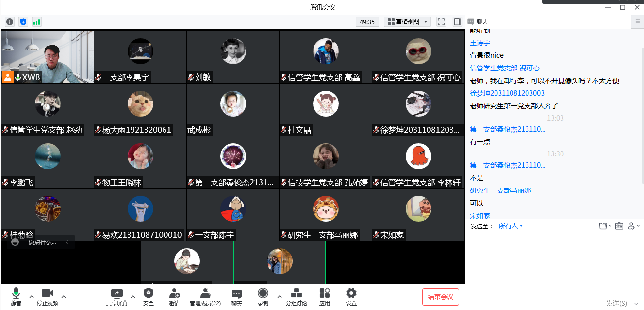Expand the arrow next to 共享屏幕

(133, 296)
